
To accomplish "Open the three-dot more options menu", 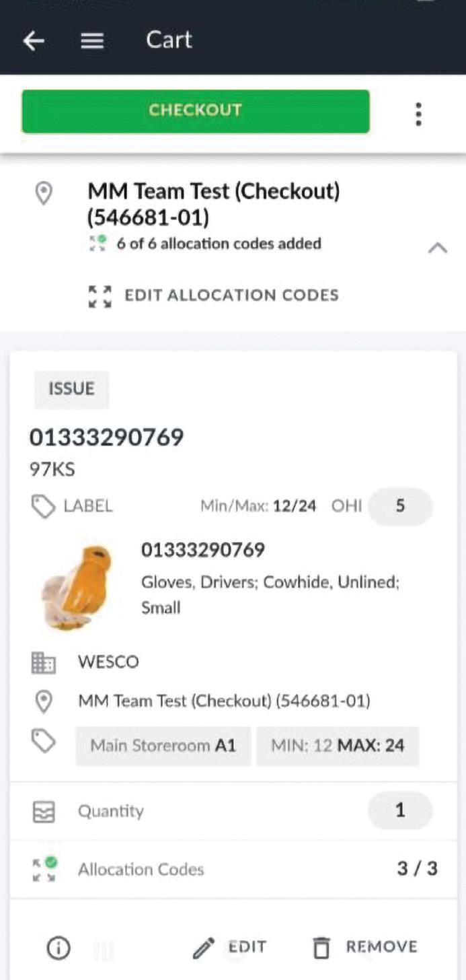I will [418, 114].
